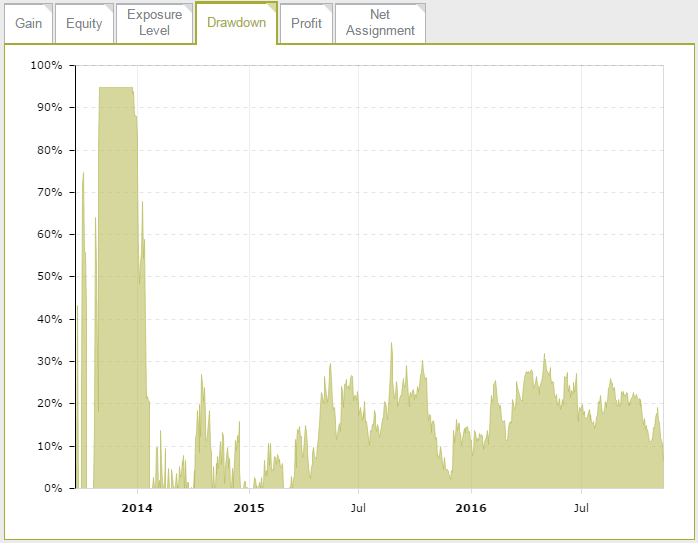Click the 2015 x-axis year label
698x543 pixels.
tap(248, 508)
